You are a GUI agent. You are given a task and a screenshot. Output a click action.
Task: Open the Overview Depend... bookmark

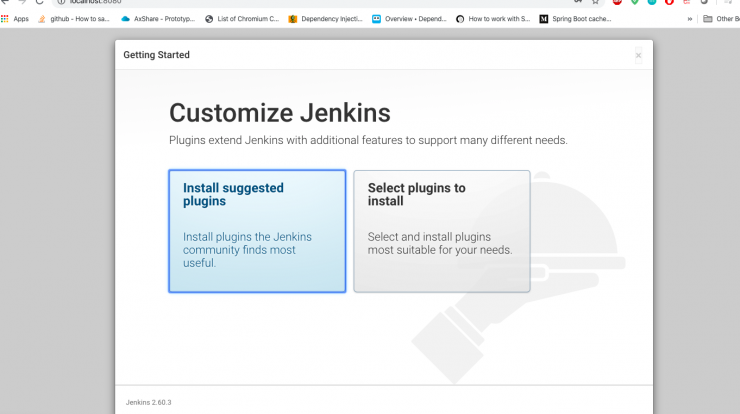(409, 19)
